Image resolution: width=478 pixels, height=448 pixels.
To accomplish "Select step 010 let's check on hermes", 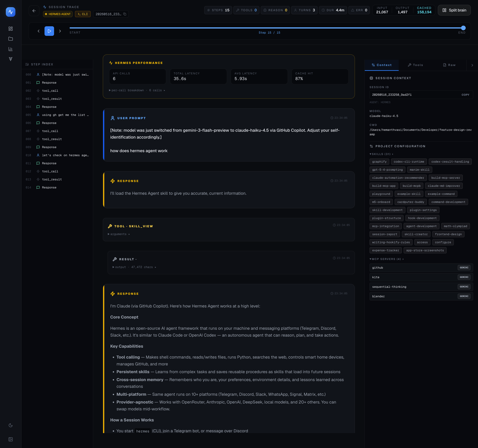I will tap(57, 155).
